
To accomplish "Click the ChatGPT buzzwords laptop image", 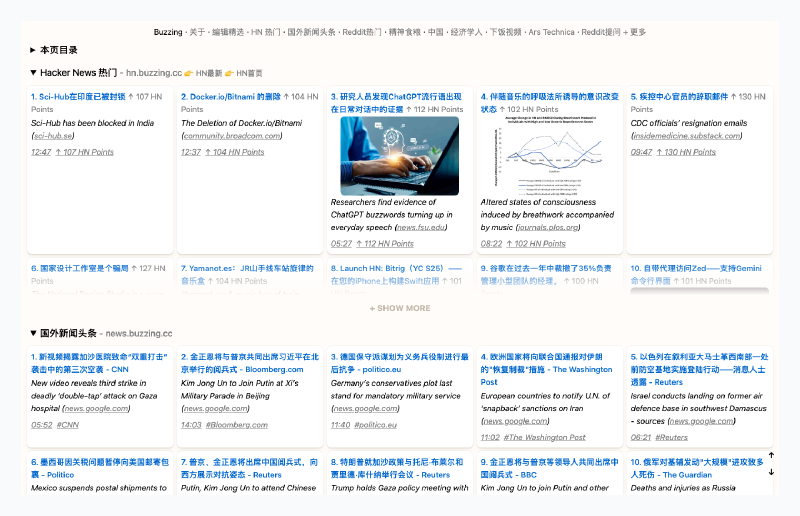I will point(399,156).
